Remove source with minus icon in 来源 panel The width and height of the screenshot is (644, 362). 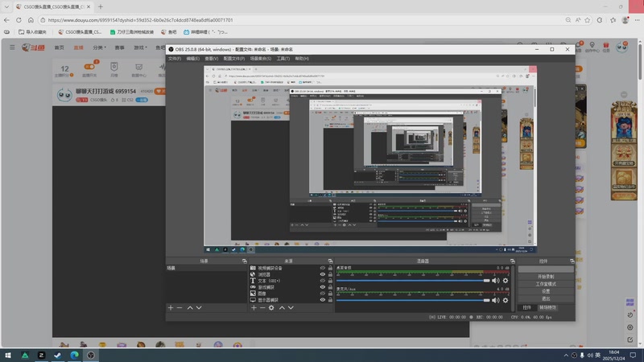pos(262,307)
